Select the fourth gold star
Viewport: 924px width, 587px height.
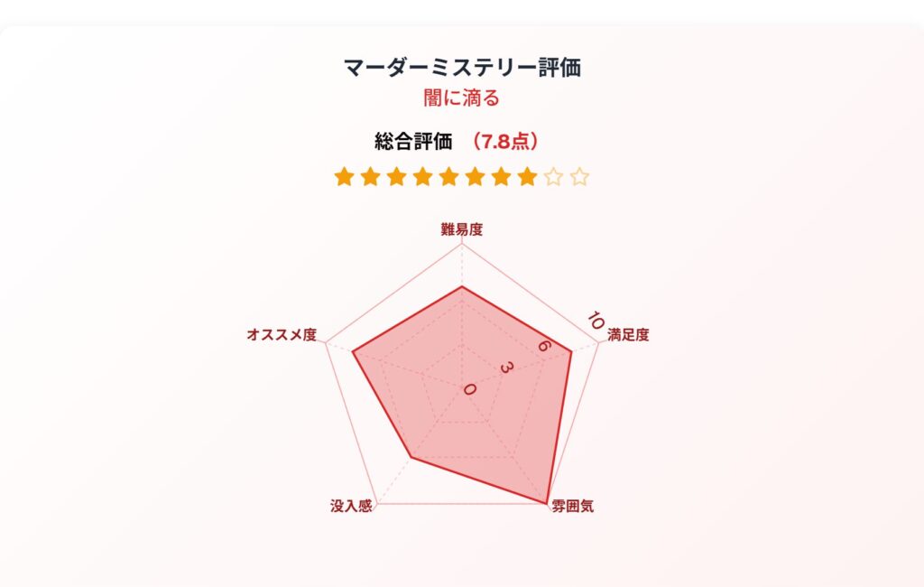click(x=422, y=176)
